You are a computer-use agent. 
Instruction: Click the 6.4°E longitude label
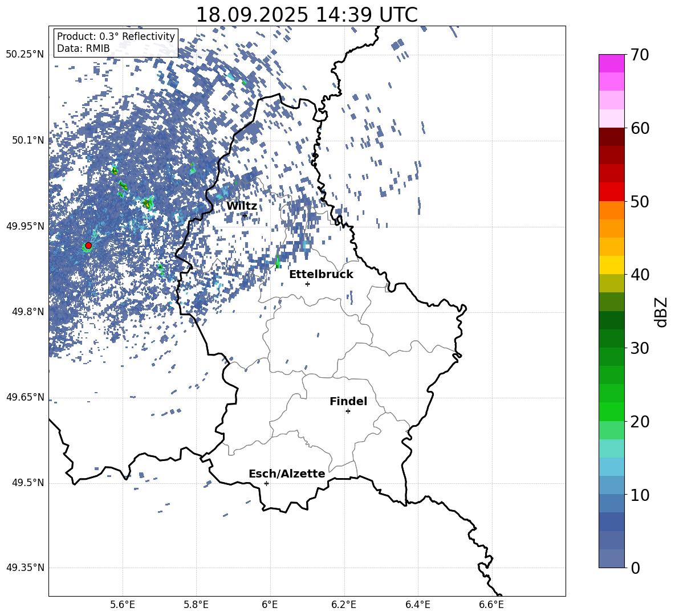[417, 605]
